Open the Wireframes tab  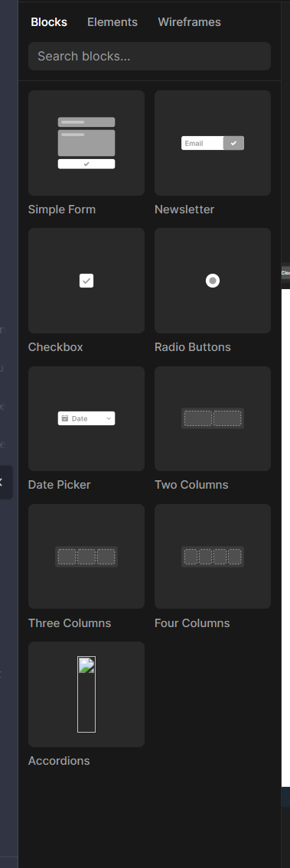(x=189, y=22)
